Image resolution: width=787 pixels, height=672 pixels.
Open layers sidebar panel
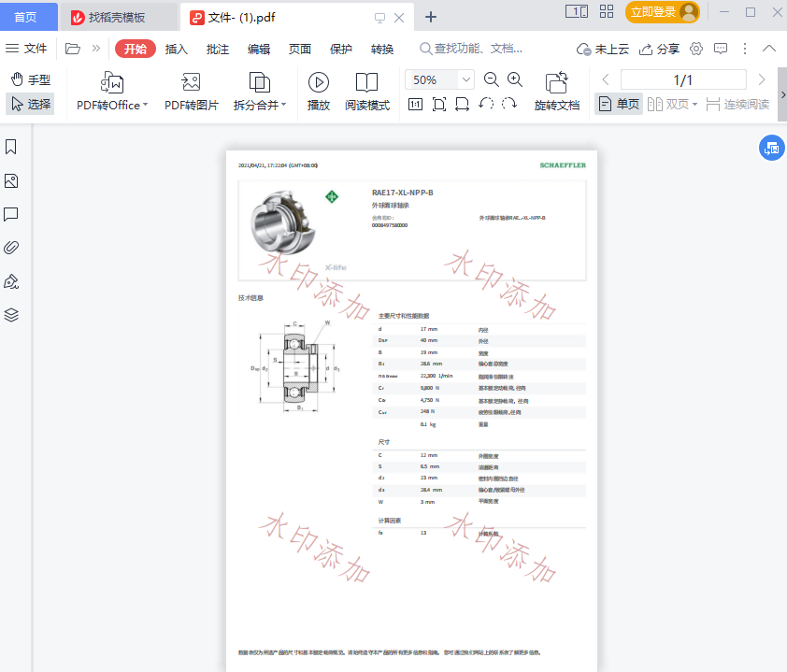(x=11, y=315)
